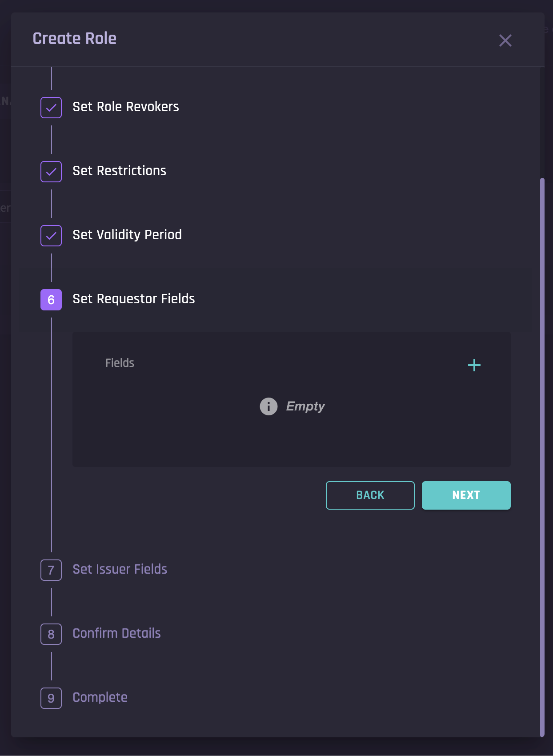Image resolution: width=553 pixels, height=756 pixels.
Task: Click the info icon beside Empty
Action: tap(268, 406)
